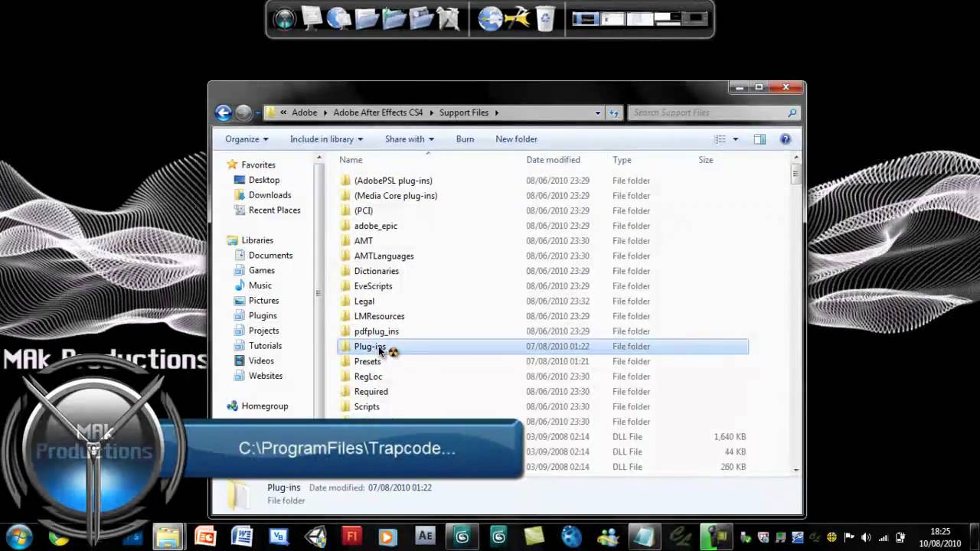Click the volume speaker icon in the system tray
980x551 pixels.
866,537
